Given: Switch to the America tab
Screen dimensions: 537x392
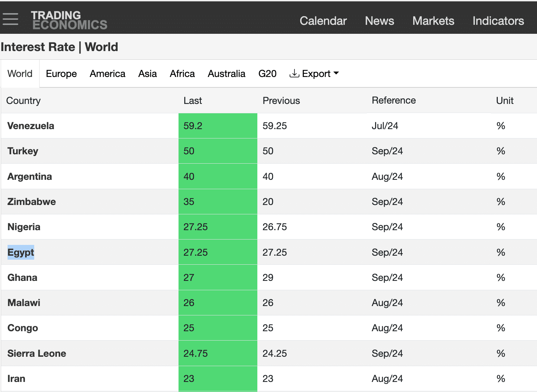Looking at the screenshot, I should click(108, 74).
